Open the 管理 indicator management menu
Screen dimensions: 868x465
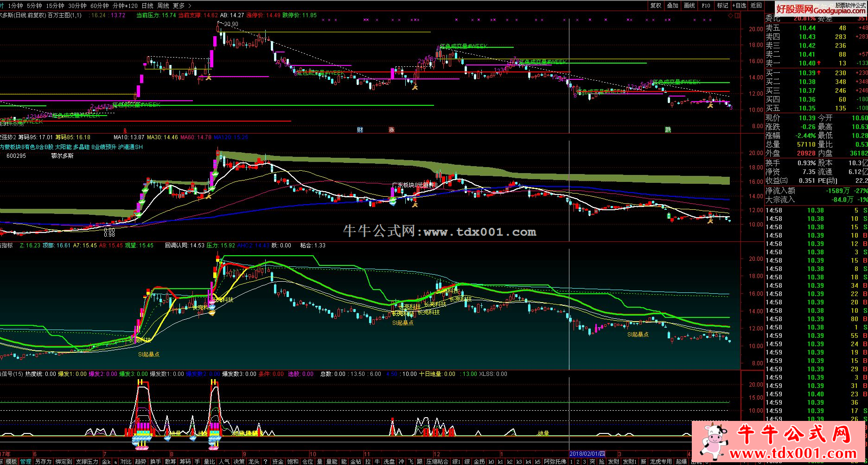(26, 462)
